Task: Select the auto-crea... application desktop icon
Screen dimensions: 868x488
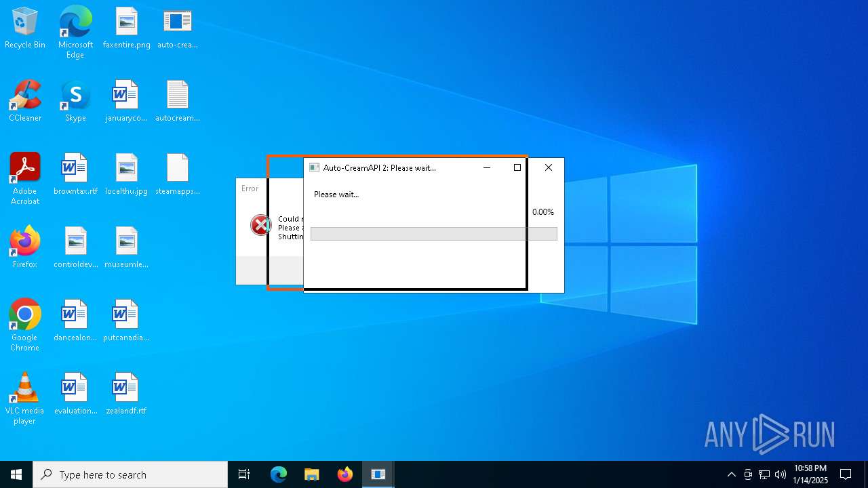Action: (178, 28)
